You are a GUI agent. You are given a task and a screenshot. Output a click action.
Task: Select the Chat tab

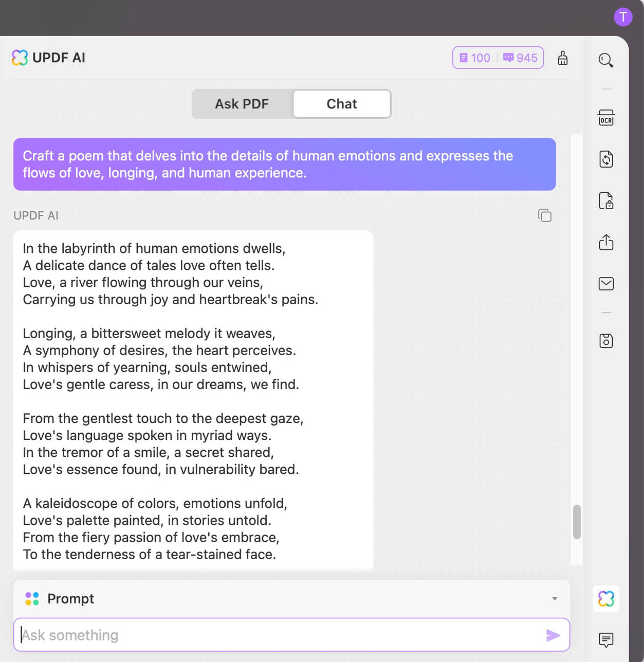click(x=341, y=104)
